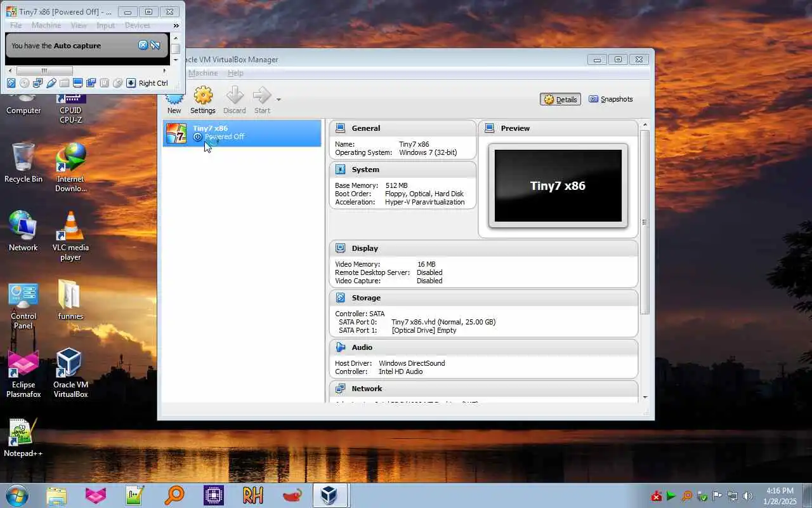The height and width of the screenshot is (508, 812).
Task: Click the Action Center flag tray icon
Action: (x=717, y=496)
